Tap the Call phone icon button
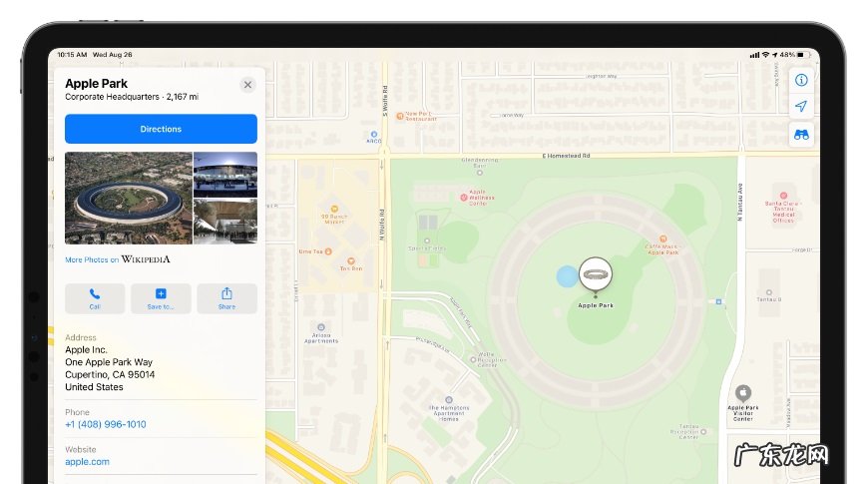868x484 pixels. pos(95,298)
